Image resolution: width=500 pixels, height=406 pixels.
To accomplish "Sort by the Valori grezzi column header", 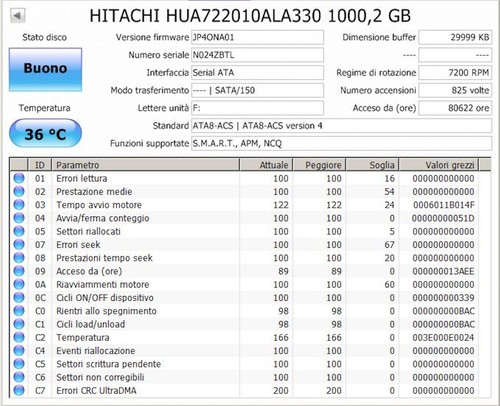I will click(x=439, y=165).
